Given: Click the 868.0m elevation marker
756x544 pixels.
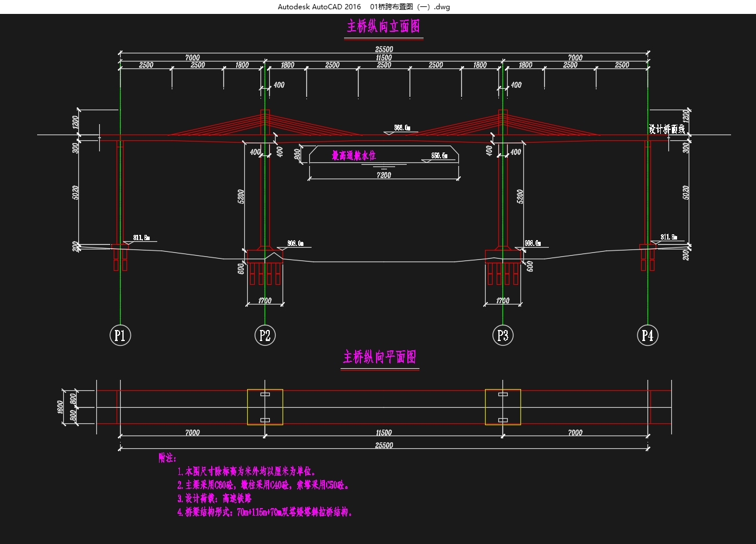Looking at the screenshot, I should [402, 128].
